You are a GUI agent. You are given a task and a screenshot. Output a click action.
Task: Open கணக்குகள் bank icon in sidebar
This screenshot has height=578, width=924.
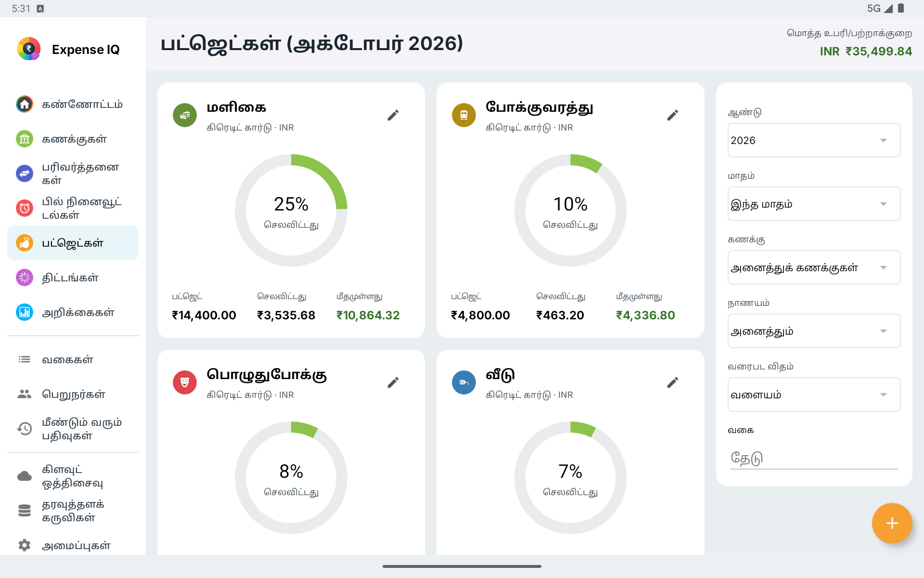point(25,139)
